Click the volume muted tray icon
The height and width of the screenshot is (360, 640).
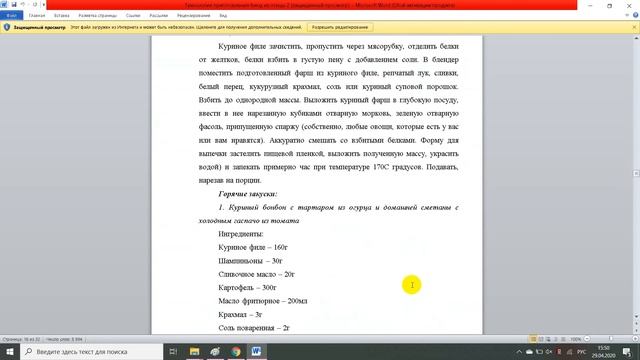pos(549,352)
